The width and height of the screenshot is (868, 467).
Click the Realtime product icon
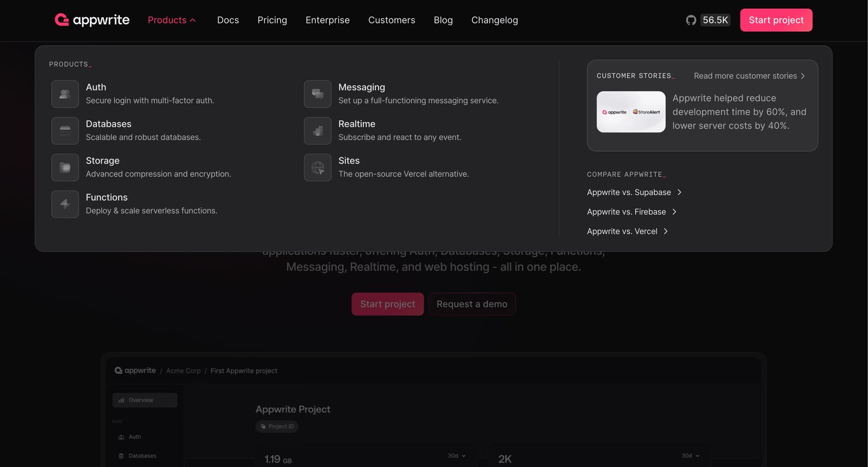(x=317, y=131)
